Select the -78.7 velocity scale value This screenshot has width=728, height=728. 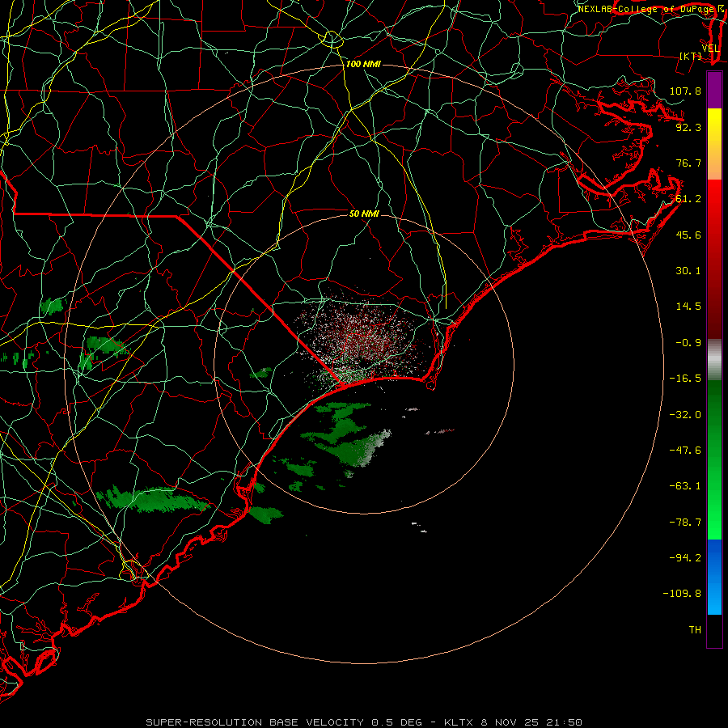pos(685,523)
